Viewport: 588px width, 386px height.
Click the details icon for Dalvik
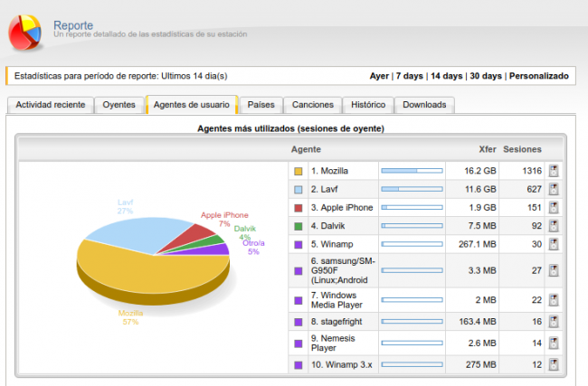(554, 225)
